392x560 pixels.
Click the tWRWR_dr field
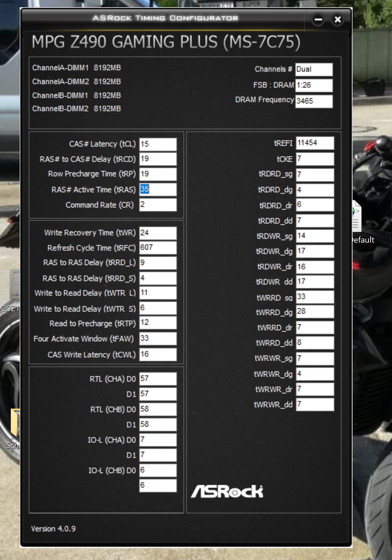315,389
